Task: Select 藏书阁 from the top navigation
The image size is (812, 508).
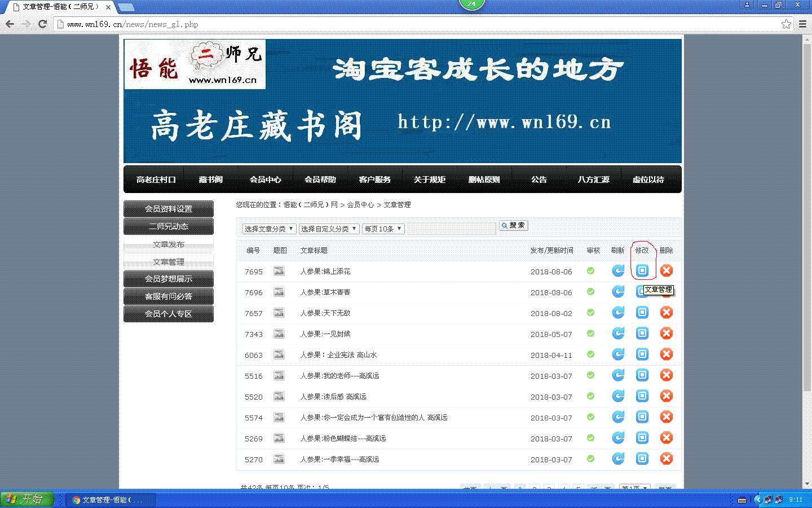Action: [x=211, y=179]
